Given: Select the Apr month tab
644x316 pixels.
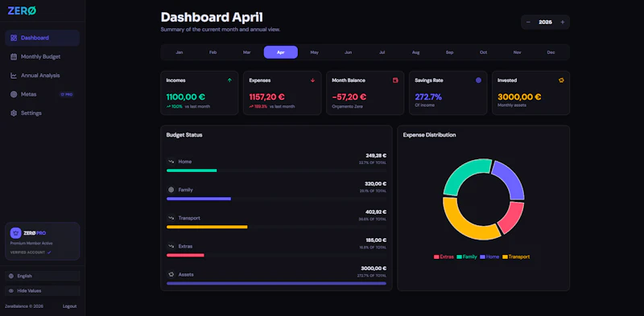Looking at the screenshot, I should pyautogui.click(x=280, y=52).
